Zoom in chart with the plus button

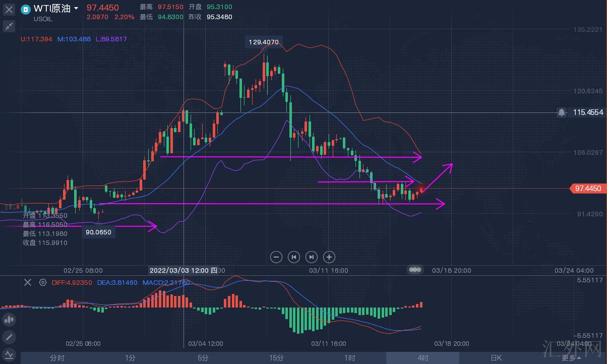tap(329, 257)
